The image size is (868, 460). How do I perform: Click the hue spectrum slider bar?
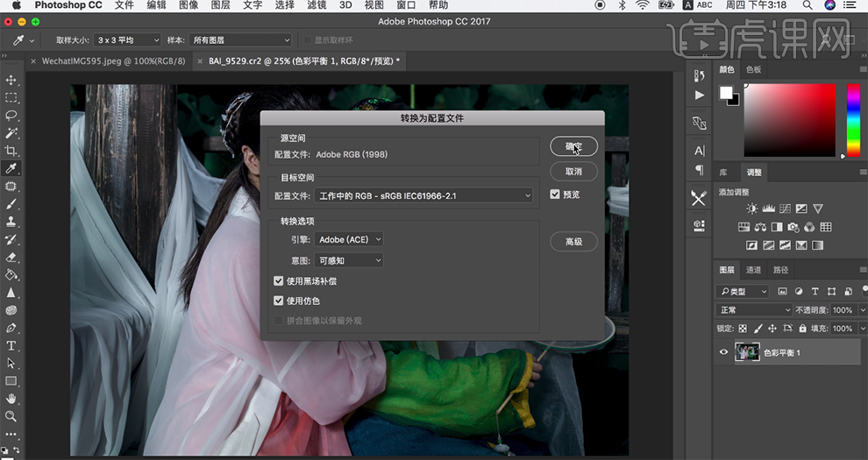coord(853,120)
